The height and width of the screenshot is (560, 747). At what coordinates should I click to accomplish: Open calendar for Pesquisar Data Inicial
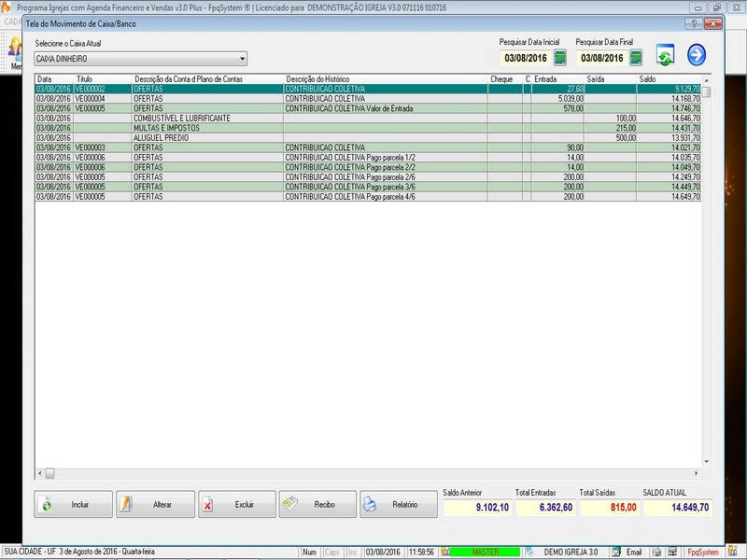(x=560, y=58)
